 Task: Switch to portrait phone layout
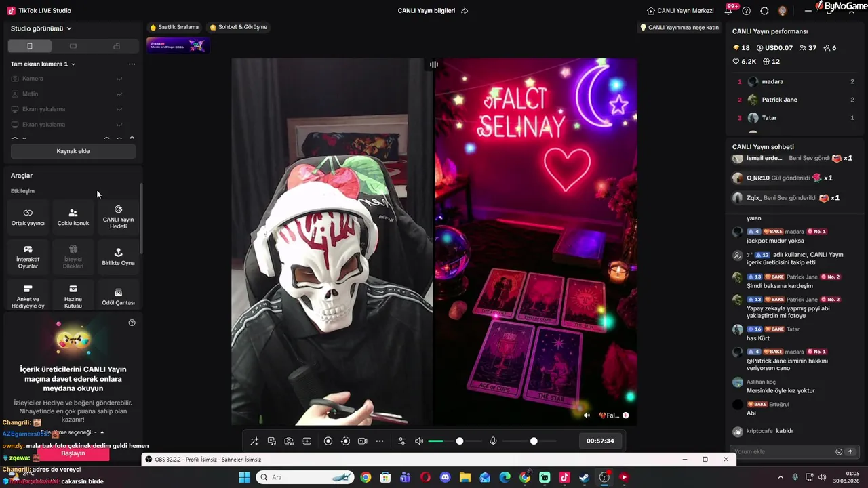(x=29, y=46)
